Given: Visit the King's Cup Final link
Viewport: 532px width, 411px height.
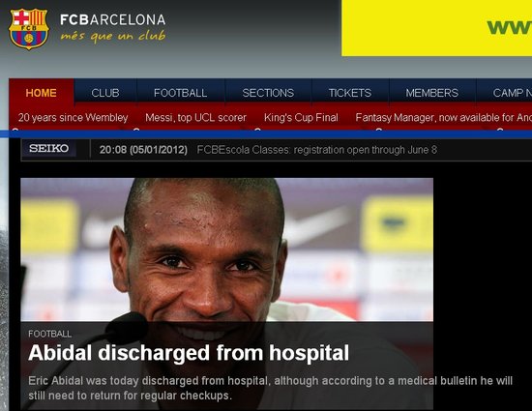Looking at the screenshot, I should click(x=301, y=117).
